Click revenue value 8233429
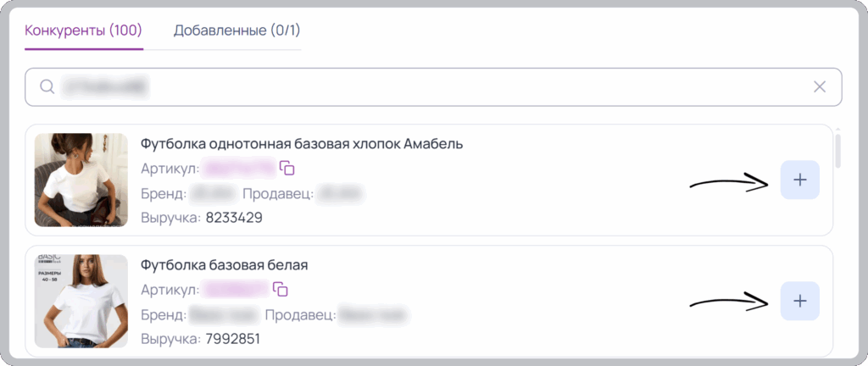Image resolution: width=868 pixels, height=366 pixels. (x=234, y=218)
